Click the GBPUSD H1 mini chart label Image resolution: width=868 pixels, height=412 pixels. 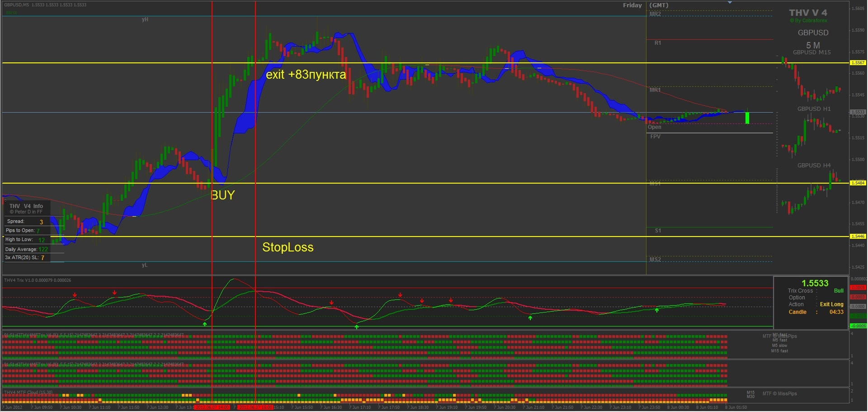click(x=814, y=109)
